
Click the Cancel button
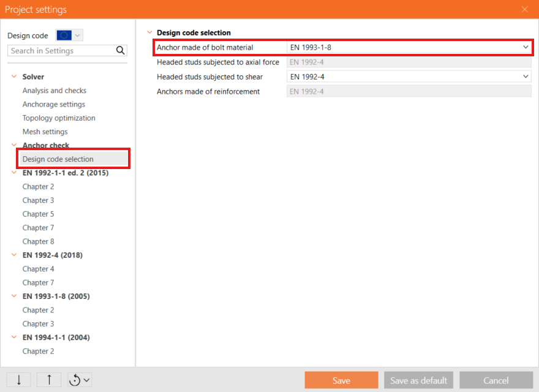[496, 380]
